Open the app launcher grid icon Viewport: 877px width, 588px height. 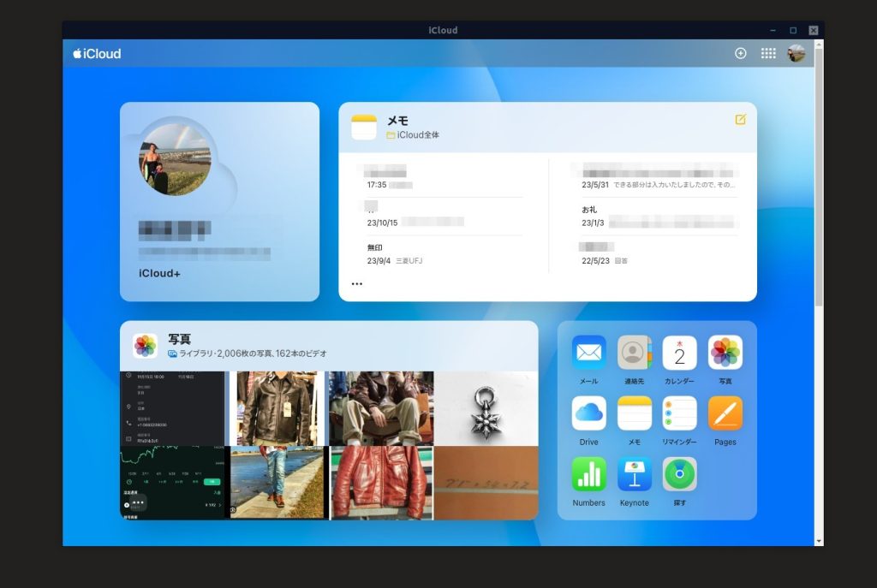(768, 53)
